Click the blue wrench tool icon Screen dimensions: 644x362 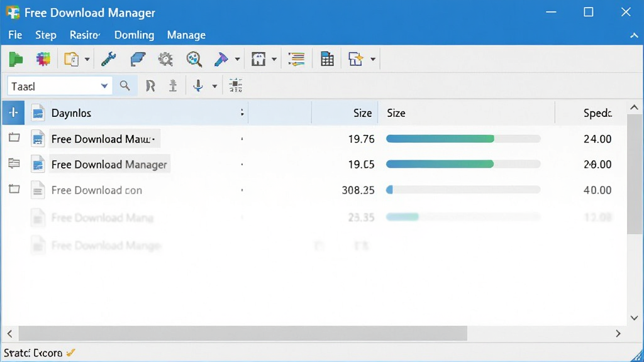point(108,59)
